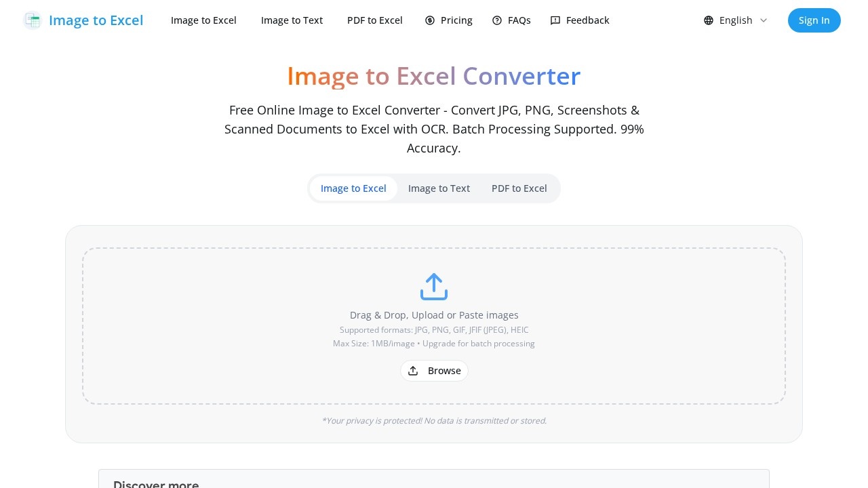The width and height of the screenshot is (868, 488).
Task: Click the green spreadsheet icon in the header
Action: point(32,20)
